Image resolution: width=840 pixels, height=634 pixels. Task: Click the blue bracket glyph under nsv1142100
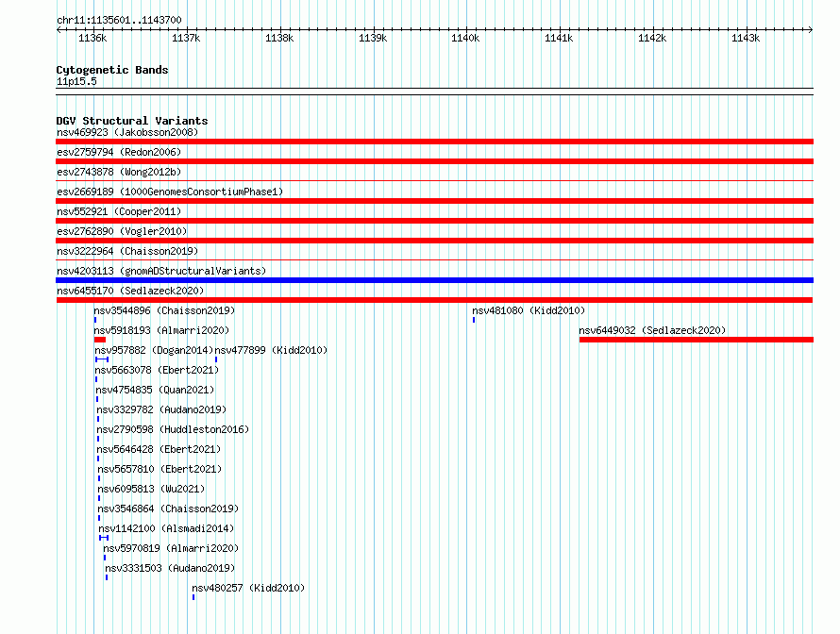(104, 538)
